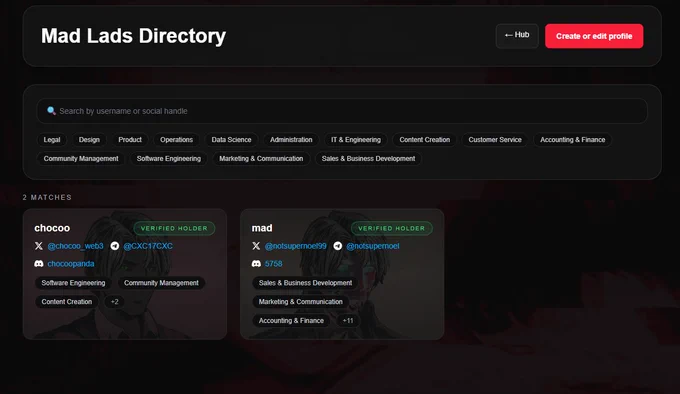Click chocoo profile name
Screen dimensions: 680x394
(52, 228)
